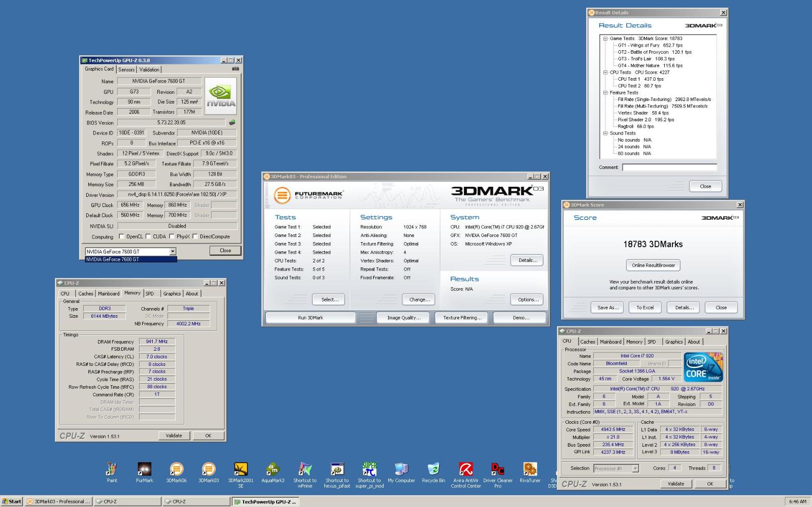Click the Intel Core i7 logo in CPU-Z
Viewport: 812px width, 507px height.
[703, 367]
